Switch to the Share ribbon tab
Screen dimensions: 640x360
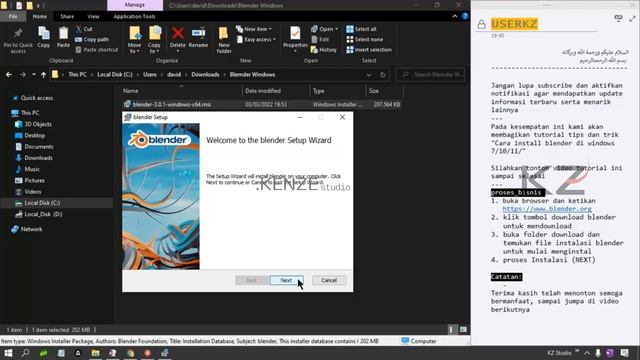pos(67,16)
